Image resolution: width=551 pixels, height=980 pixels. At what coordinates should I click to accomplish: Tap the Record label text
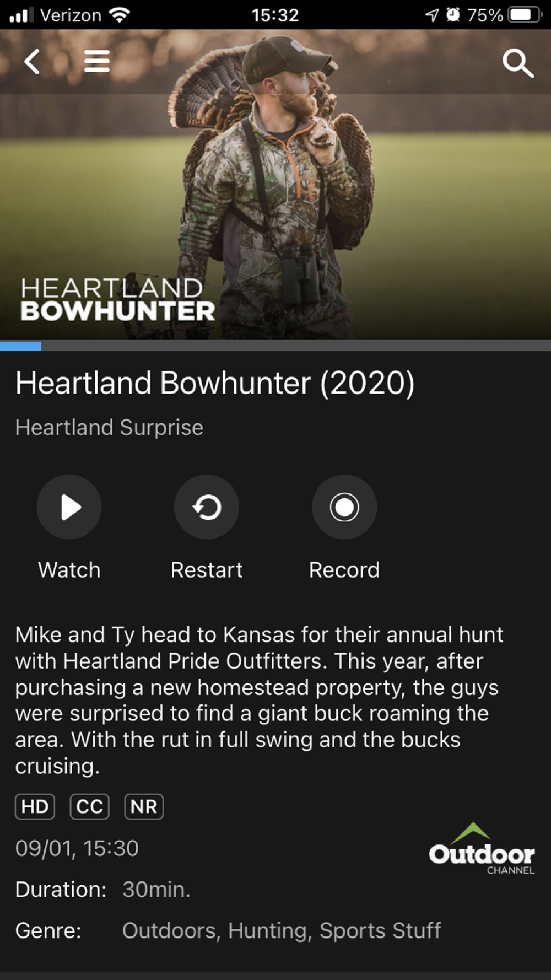click(344, 570)
